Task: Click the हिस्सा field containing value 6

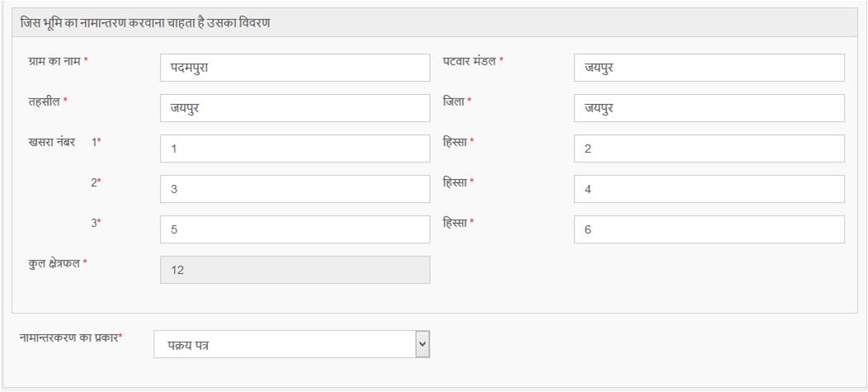Action: 709,229
